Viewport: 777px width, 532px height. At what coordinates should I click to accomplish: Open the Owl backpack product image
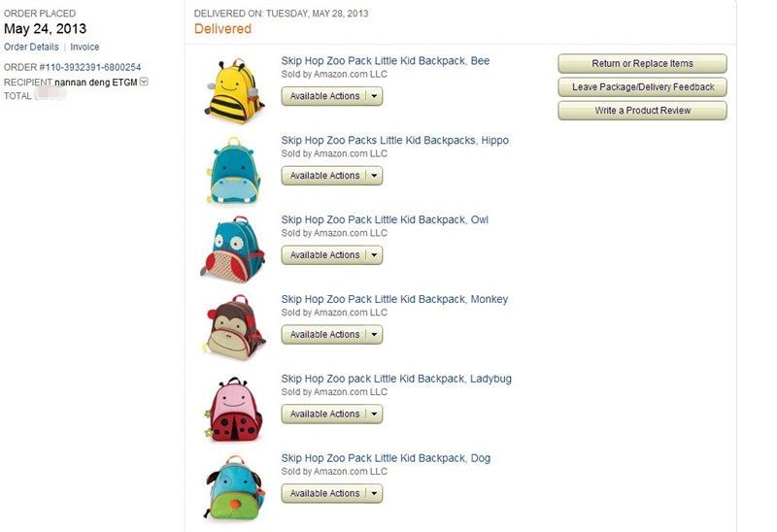[233, 249]
